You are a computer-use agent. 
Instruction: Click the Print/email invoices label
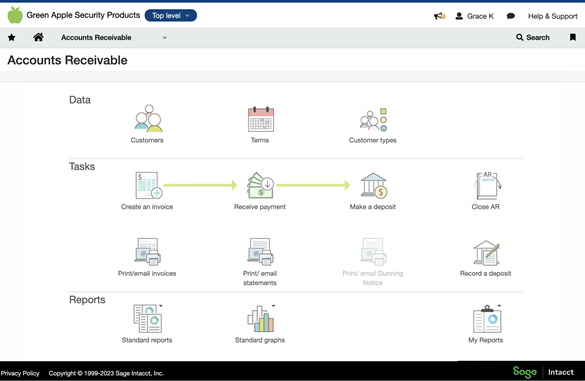point(147,274)
